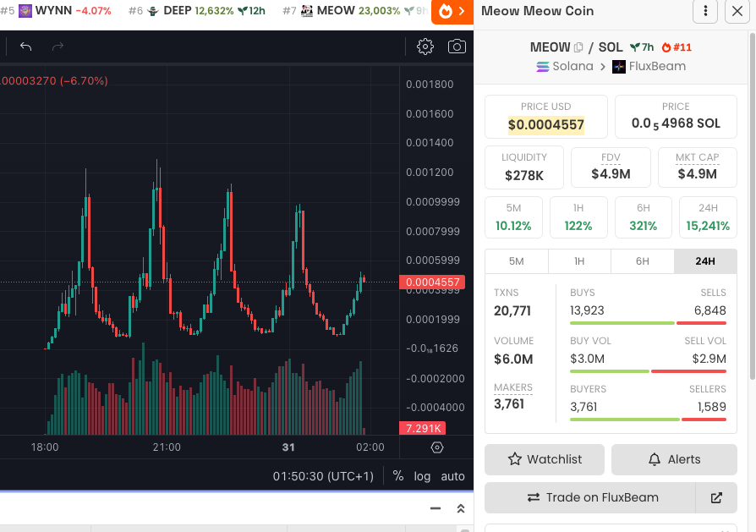This screenshot has width=756, height=532.
Task: Click the TXNS 20,771 value
Action: [512, 311]
